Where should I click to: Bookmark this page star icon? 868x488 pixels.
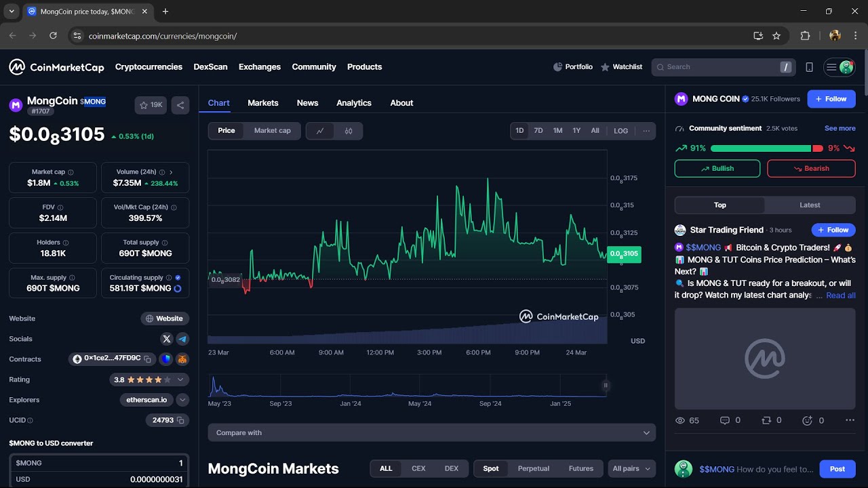click(776, 35)
